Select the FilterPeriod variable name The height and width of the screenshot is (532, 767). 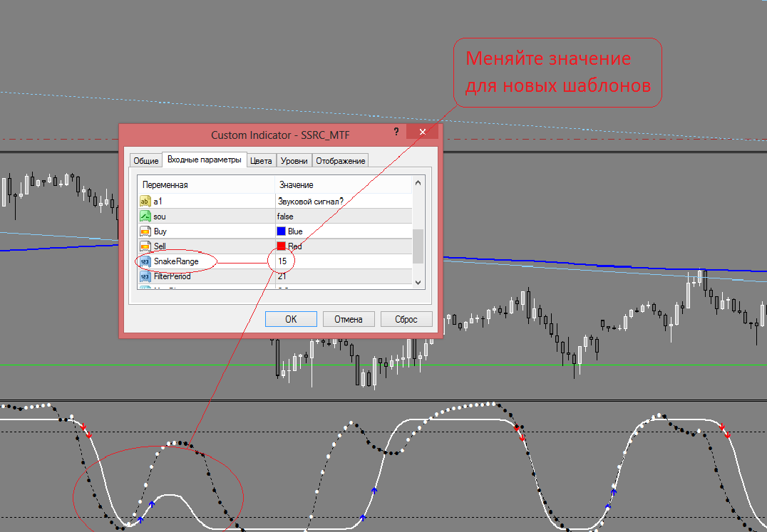click(173, 276)
